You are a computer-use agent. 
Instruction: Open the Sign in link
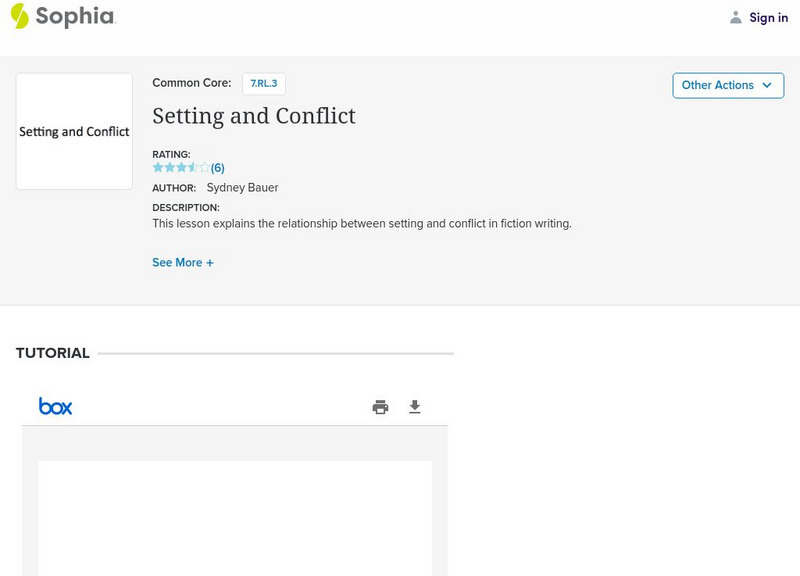[x=768, y=17]
